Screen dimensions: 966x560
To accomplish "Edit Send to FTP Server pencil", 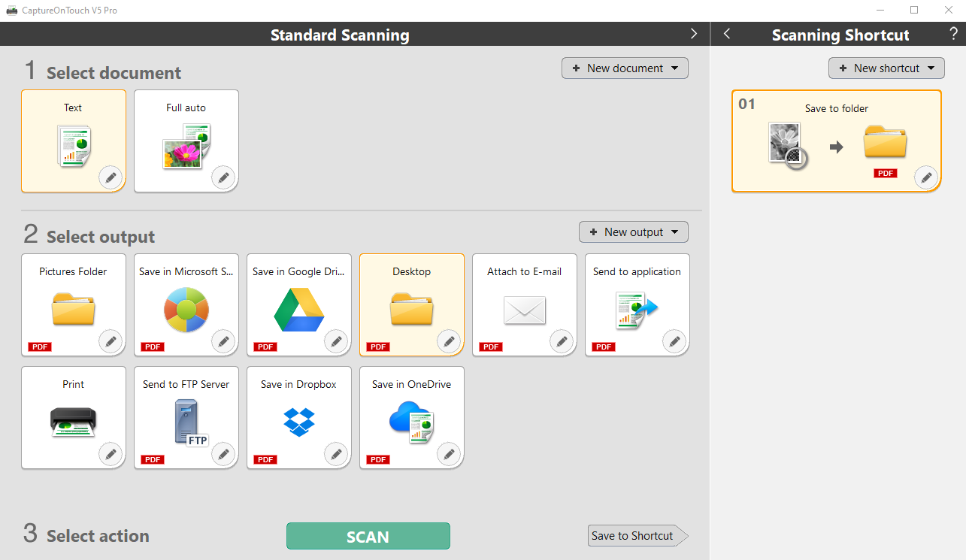I will [223, 455].
